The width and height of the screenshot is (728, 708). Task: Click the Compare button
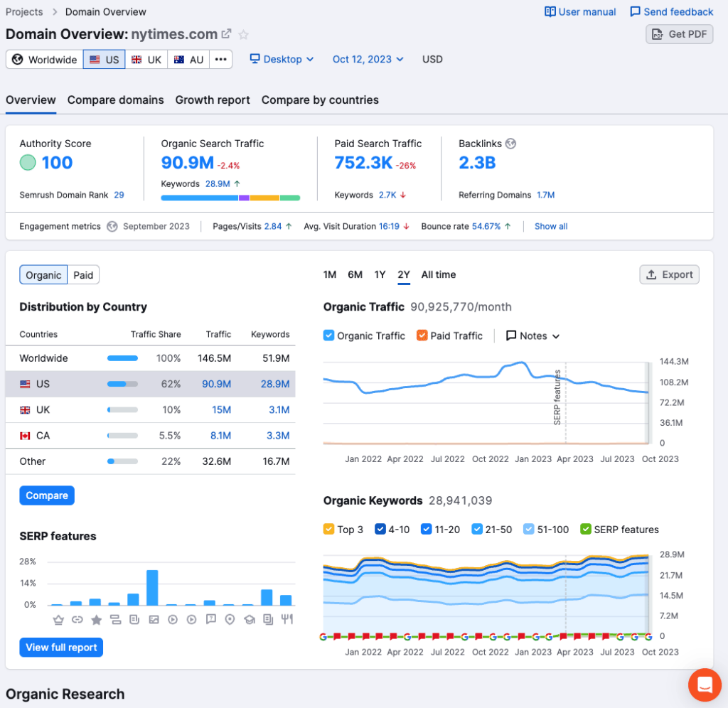46,495
